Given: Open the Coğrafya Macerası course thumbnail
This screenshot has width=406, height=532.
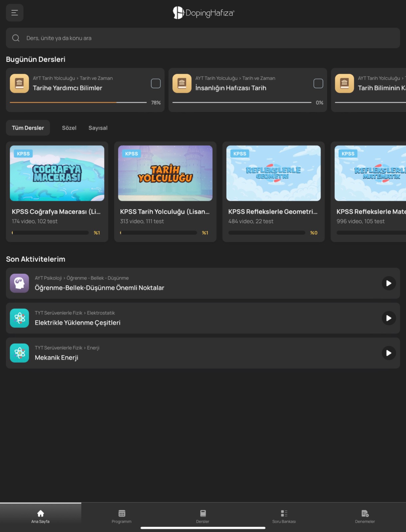Looking at the screenshot, I should pos(57,173).
